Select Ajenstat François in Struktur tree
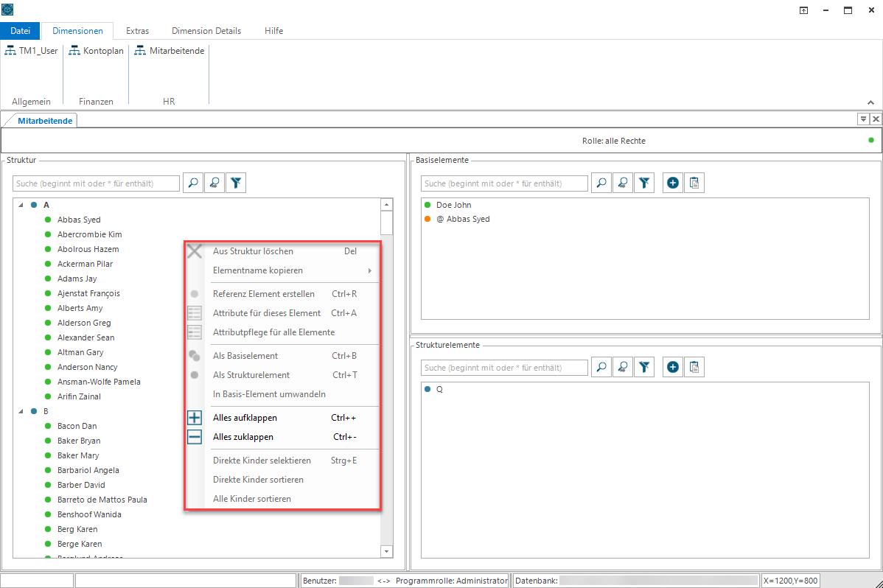The width and height of the screenshot is (883, 588). click(88, 293)
